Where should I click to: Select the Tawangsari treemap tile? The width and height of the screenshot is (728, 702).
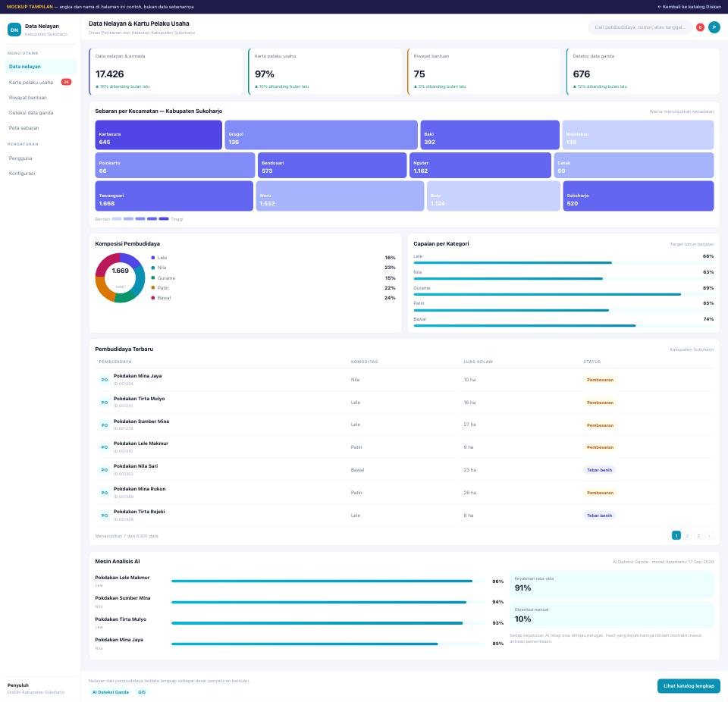point(174,196)
